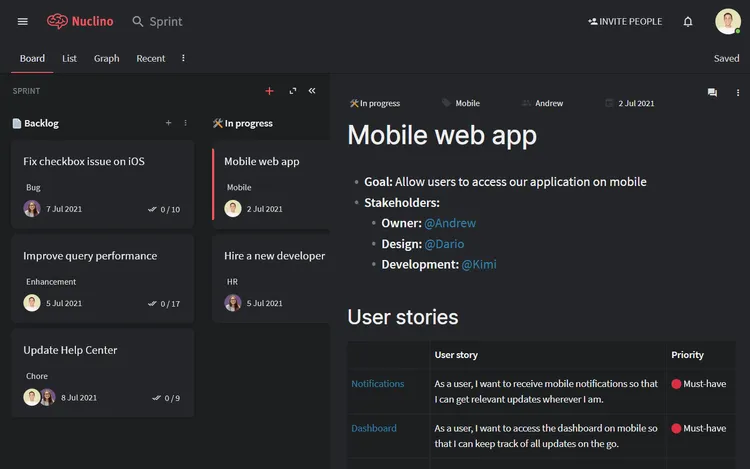Click the search magnifier icon
This screenshot has width=750, height=469.
click(138, 22)
